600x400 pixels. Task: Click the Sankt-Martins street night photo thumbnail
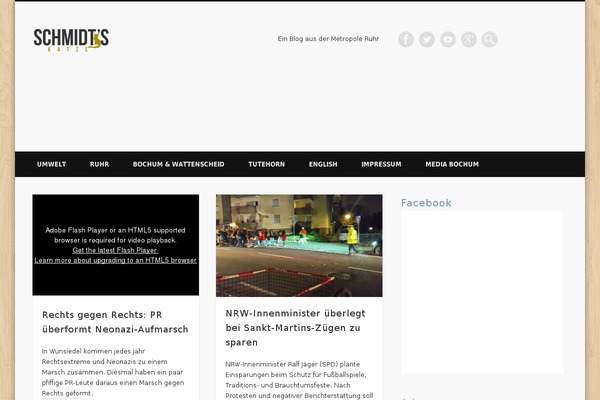pos(299,245)
